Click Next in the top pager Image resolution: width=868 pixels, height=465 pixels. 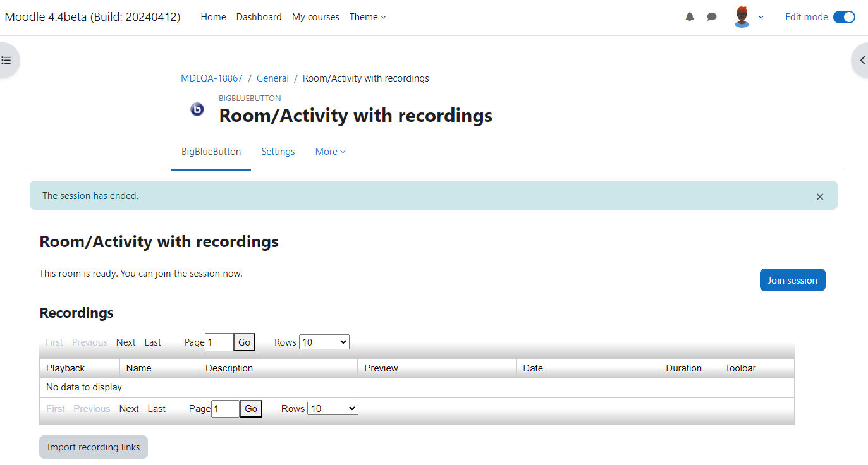126,342
